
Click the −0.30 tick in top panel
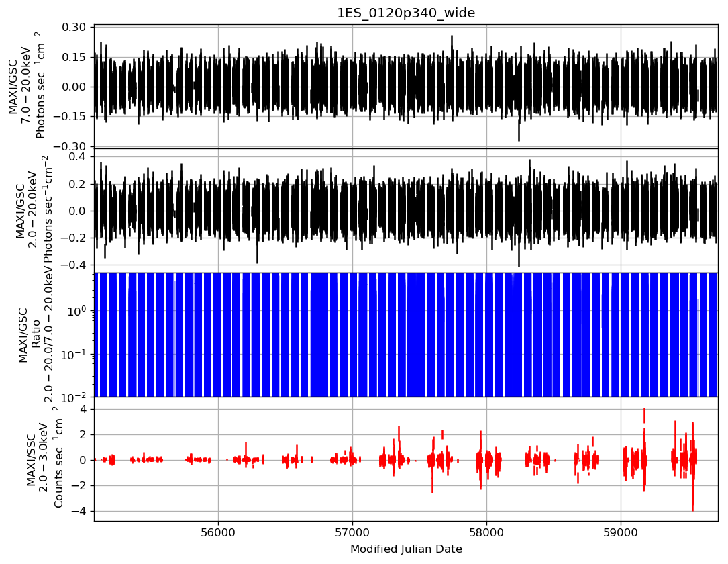coord(70,146)
